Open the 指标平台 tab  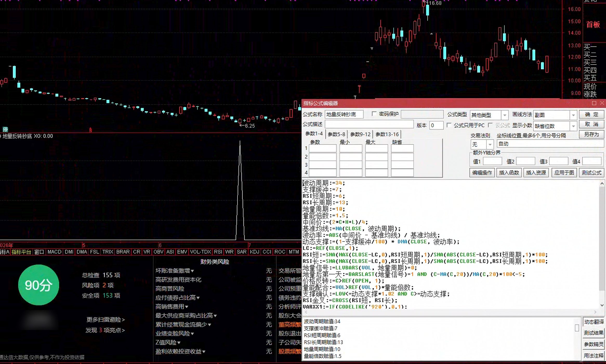[21, 252]
